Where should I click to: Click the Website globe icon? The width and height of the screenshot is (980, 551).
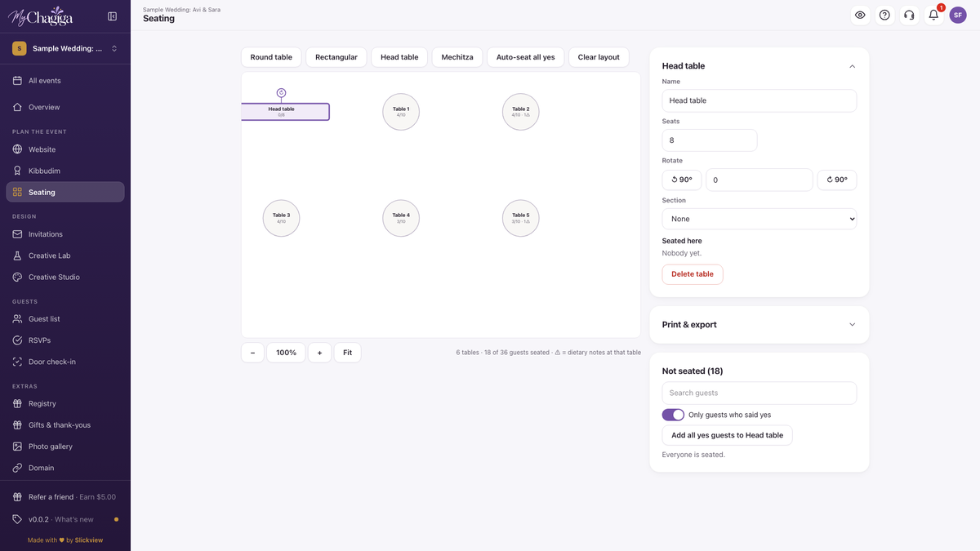point(17,149)
